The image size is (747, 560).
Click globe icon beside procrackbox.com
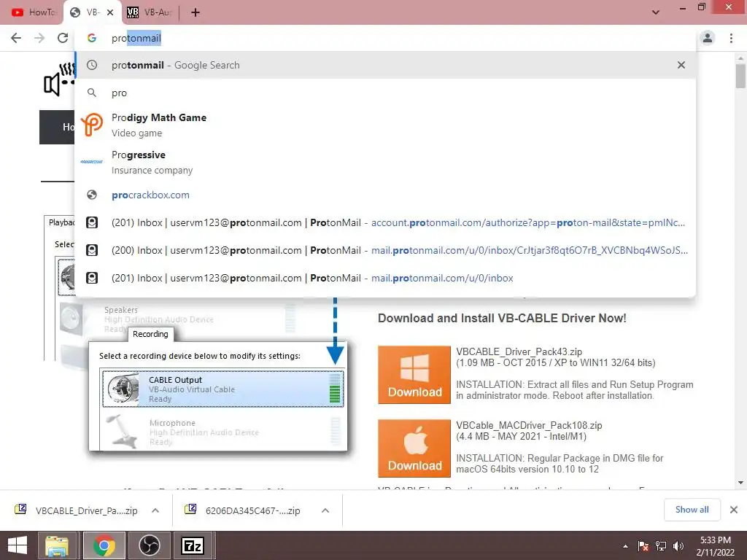91,195
